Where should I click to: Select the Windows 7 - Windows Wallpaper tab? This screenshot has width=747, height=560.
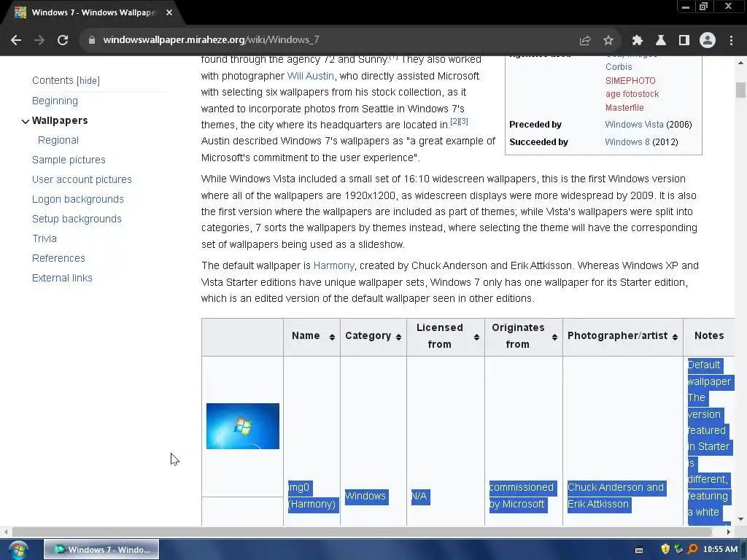pos(93,12)
